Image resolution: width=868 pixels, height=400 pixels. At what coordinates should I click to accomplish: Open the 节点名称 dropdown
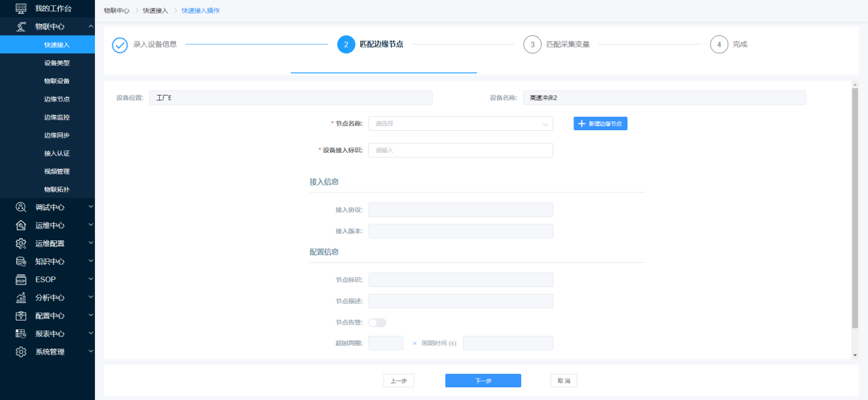pos(460,124)
